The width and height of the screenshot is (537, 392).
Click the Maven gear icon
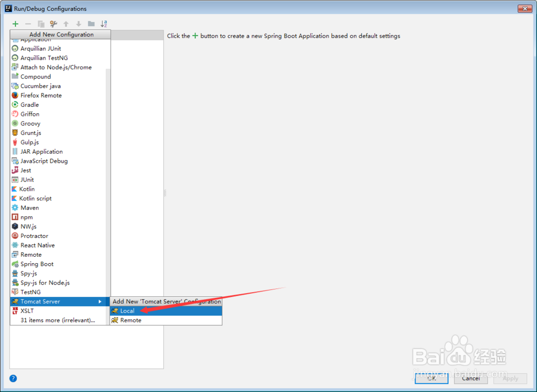point(15,208)
